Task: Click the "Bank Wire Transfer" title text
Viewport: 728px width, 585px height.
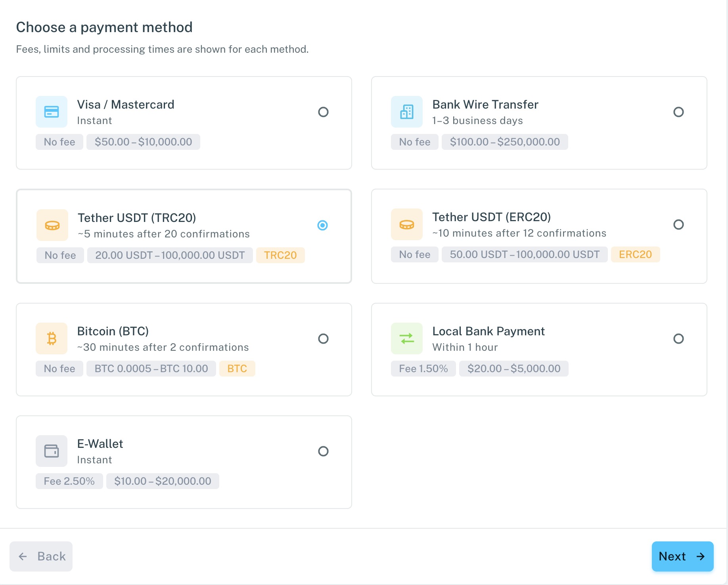Action: 485,104
